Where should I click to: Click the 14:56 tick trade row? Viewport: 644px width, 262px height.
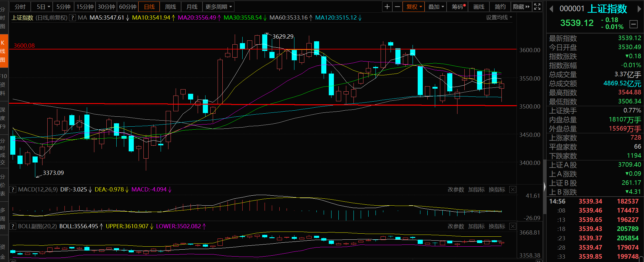594,201
